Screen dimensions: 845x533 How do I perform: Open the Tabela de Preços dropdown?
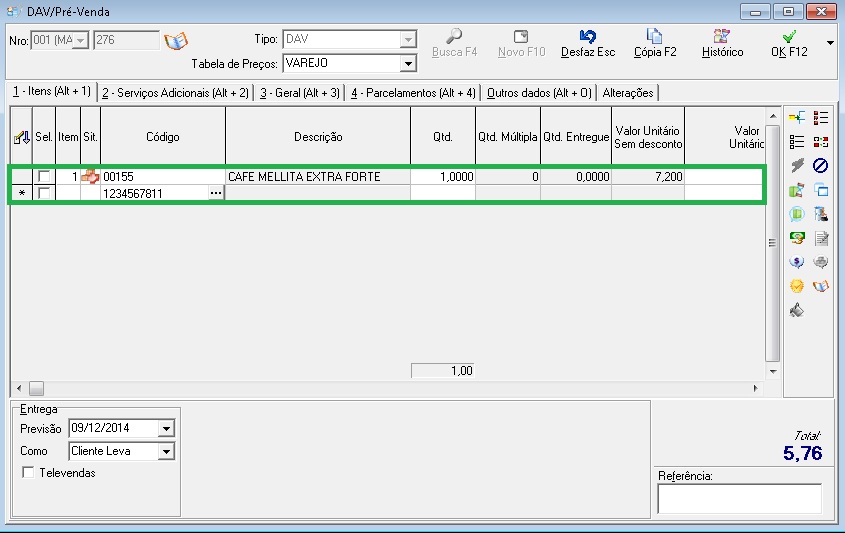click(x=408, y=64)
